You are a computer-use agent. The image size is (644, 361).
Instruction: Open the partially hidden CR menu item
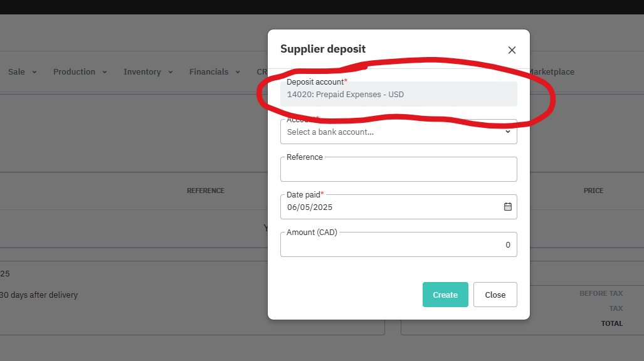(261, 72)
